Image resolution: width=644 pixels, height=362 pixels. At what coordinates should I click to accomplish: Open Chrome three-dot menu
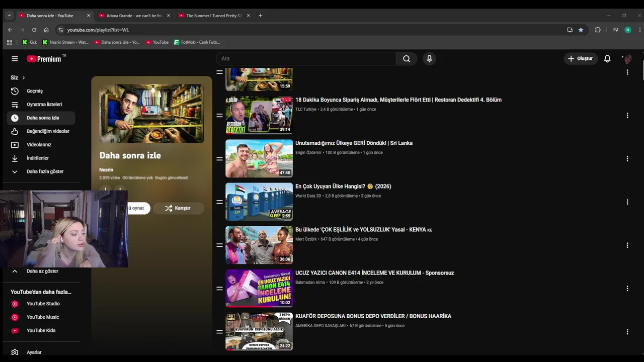coord(639,30)
